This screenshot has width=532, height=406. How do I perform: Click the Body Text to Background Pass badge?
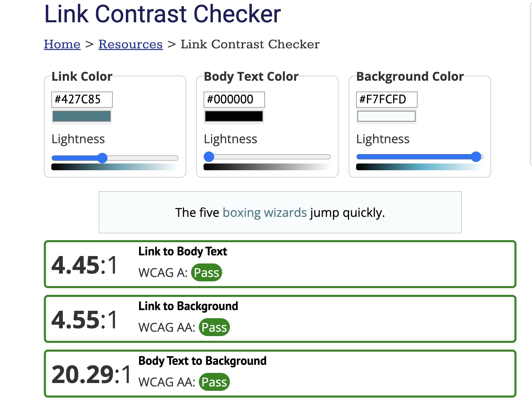[215, 382]
